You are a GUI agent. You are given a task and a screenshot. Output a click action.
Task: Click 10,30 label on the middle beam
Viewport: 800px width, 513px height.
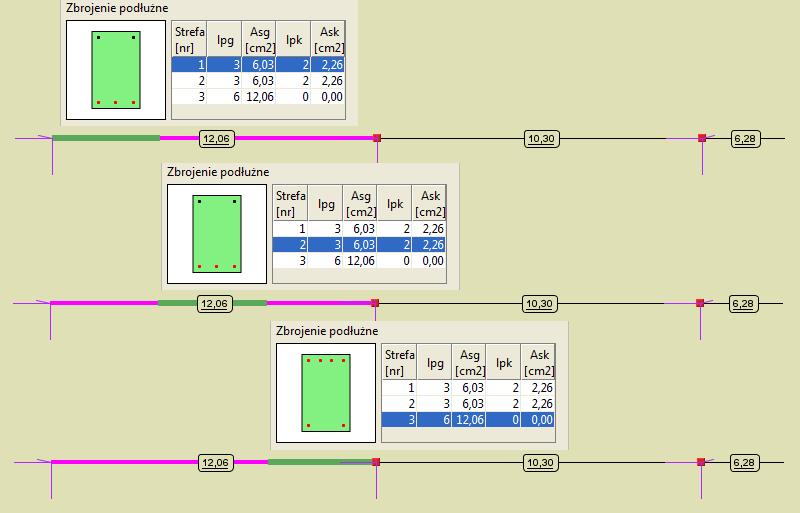click(539, 304)
